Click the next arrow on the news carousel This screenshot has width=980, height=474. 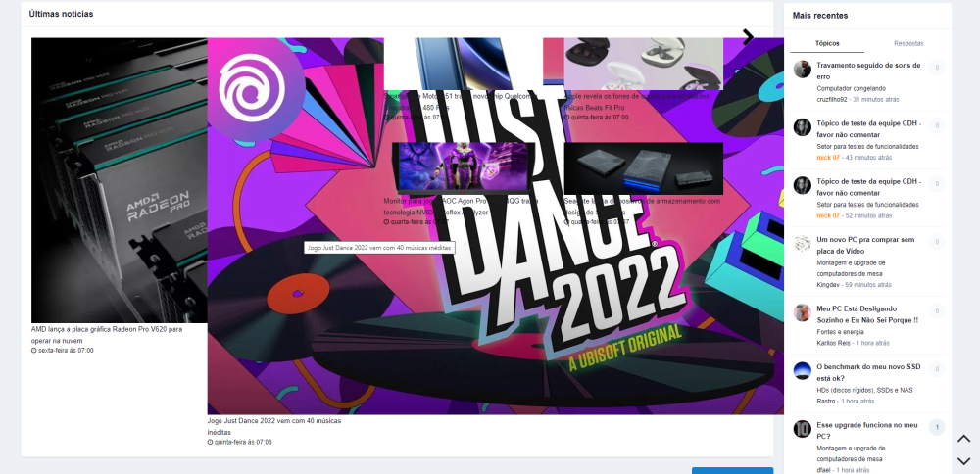(748, 37)
